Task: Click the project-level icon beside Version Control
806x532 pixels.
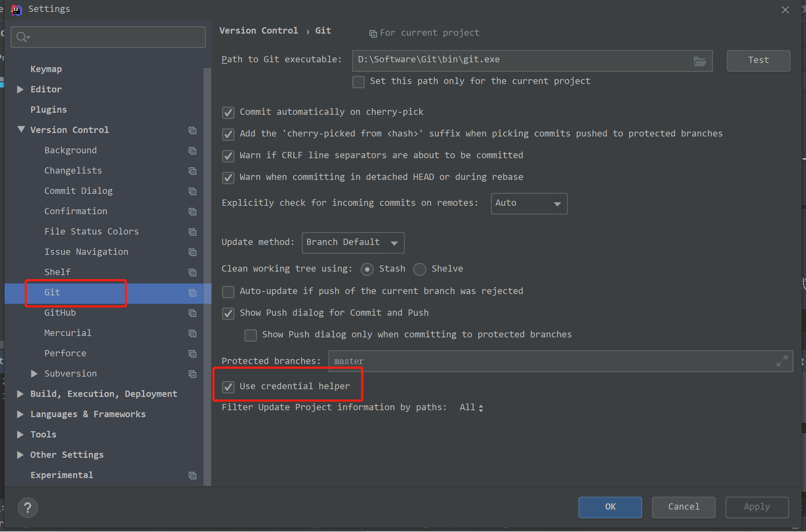Action: [192, 130]
